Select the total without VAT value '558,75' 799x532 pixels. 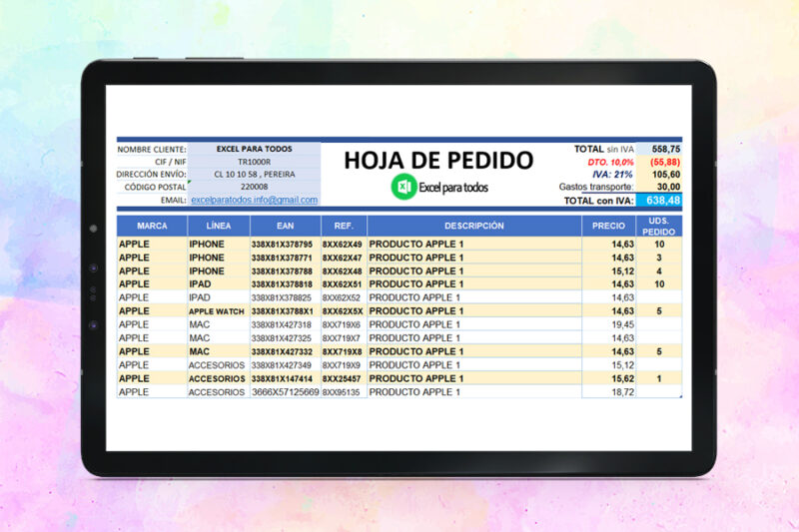click(659, 149)
